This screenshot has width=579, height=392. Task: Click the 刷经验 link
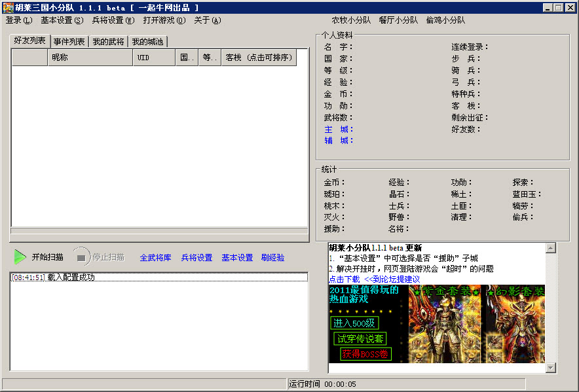pyautogui.click(x=272, y=258)
